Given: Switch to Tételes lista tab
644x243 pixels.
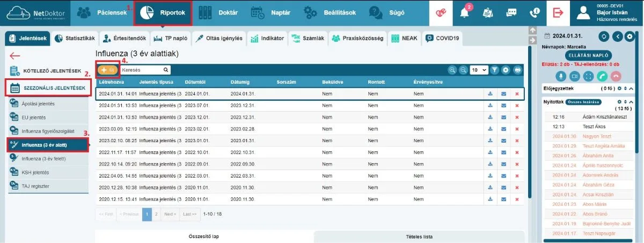Looking at the screenshot, I should pyautogui.click(x=419, y=236).
